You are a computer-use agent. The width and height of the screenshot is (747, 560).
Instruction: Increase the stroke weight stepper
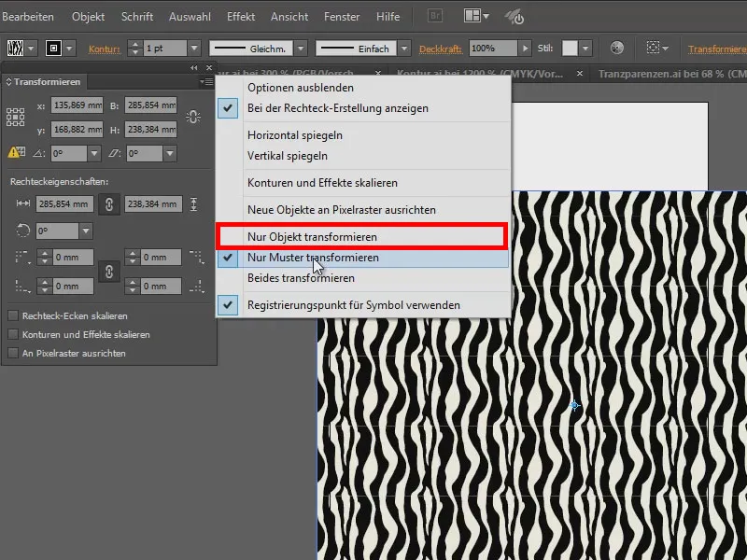pyautogui.click(x=135, y=44)
